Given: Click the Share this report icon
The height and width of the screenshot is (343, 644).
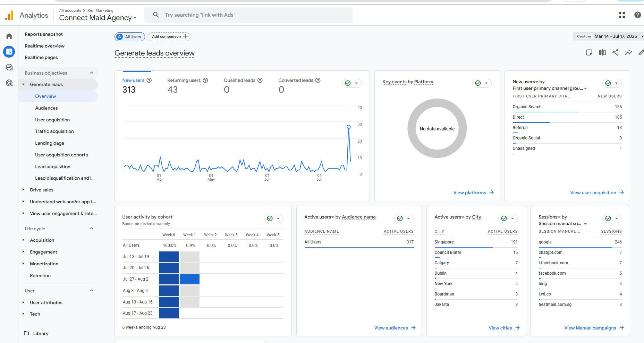Looking at the screenshot, I should (x=615, y=52).
